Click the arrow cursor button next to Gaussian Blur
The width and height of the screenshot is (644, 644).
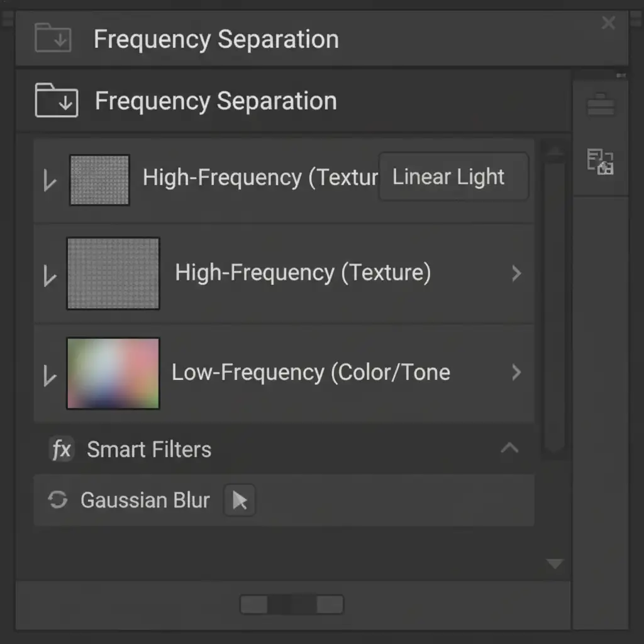click(x=240, y=501)
